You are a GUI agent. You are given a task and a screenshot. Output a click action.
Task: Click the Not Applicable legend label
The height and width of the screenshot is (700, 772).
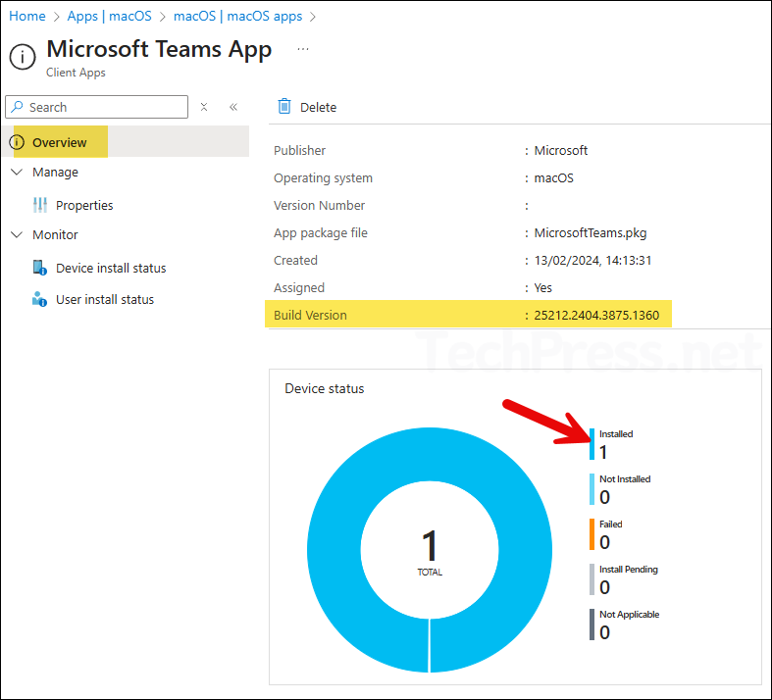pos(629,615)
